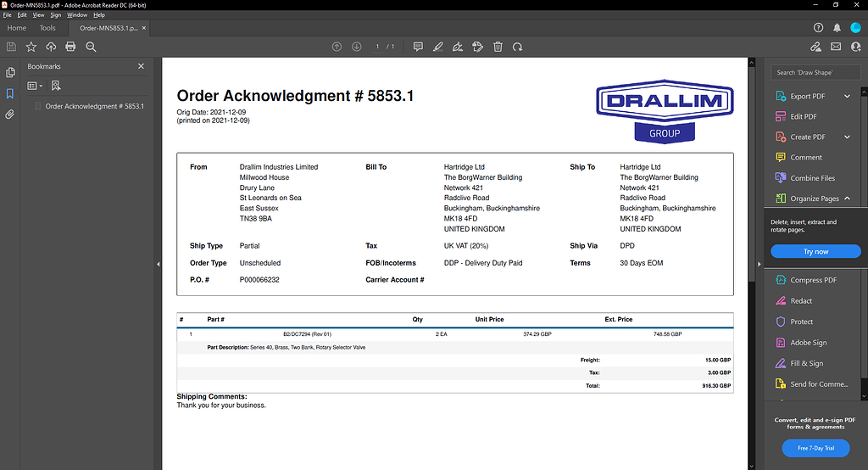Screen dimensions: 868x470
Task: Rotate the page with rotate icon
Action: [518, 48]
